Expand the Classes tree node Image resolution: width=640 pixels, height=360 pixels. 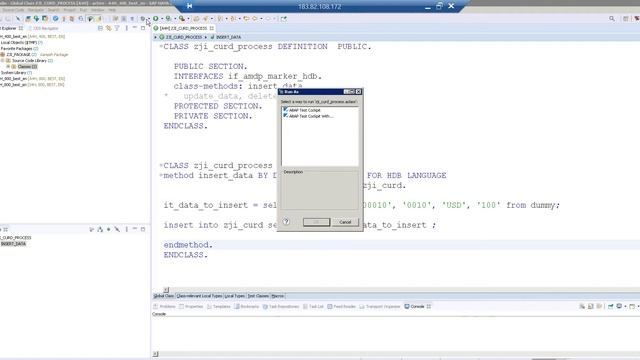(8, 67)
